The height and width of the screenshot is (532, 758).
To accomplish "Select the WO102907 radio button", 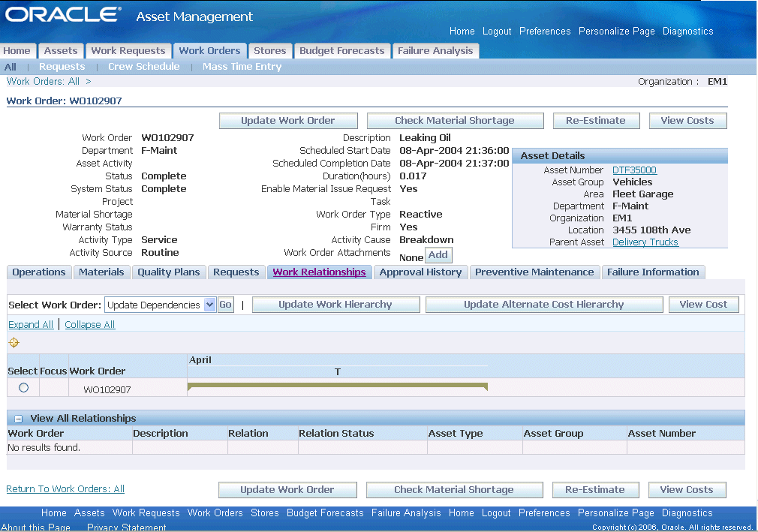I will pyautogui.click(x=23, y=387).
